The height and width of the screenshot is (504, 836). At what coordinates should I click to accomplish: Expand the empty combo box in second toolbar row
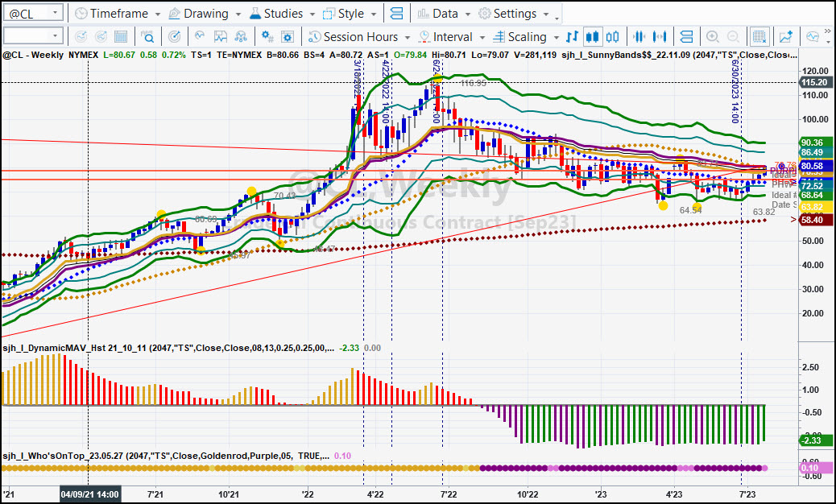55,36
